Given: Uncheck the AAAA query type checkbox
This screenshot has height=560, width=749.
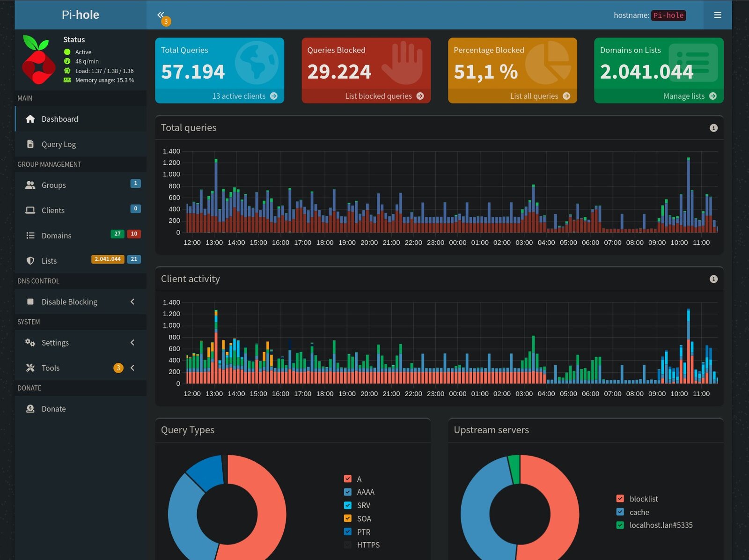Looking at the screenshot, I should point(347,492).
